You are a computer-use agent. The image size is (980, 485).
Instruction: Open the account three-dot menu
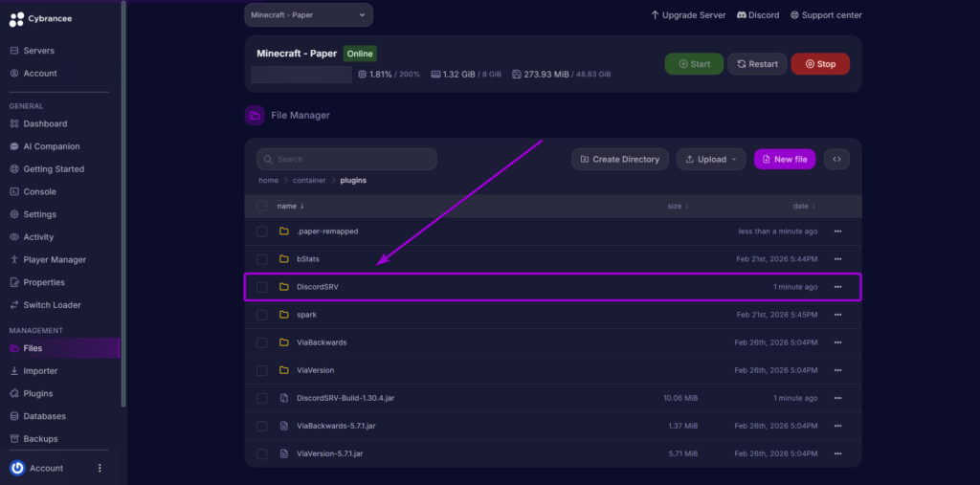(x=100, y=468)
